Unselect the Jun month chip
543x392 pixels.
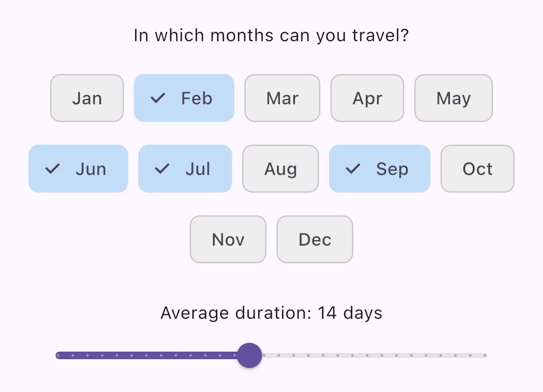click(x=78, y=169)
